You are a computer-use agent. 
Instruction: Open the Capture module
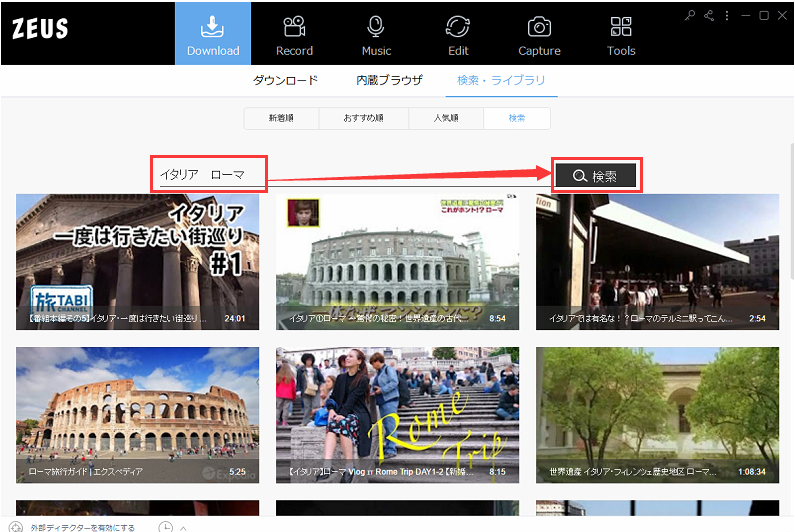(x=539, y=34)
